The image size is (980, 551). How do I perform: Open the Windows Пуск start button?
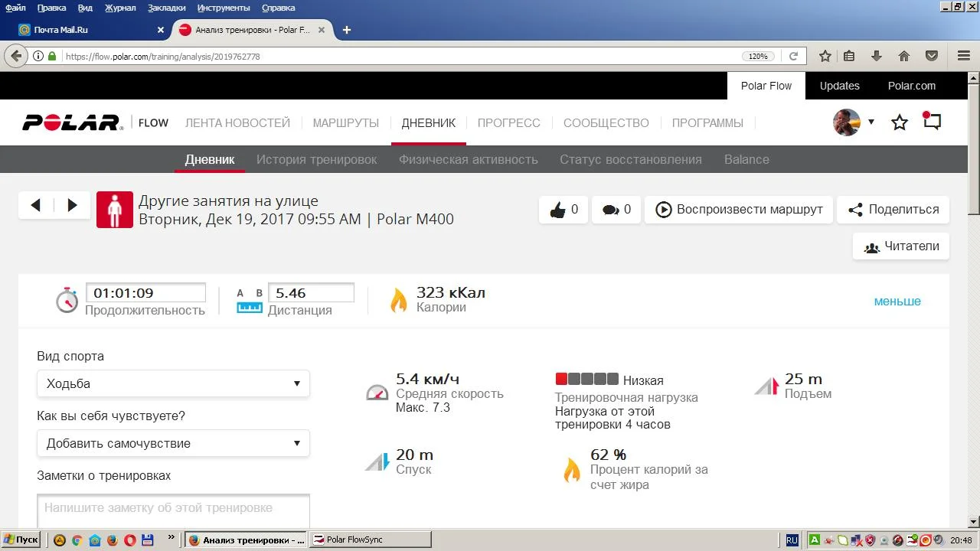pos(21,540)
